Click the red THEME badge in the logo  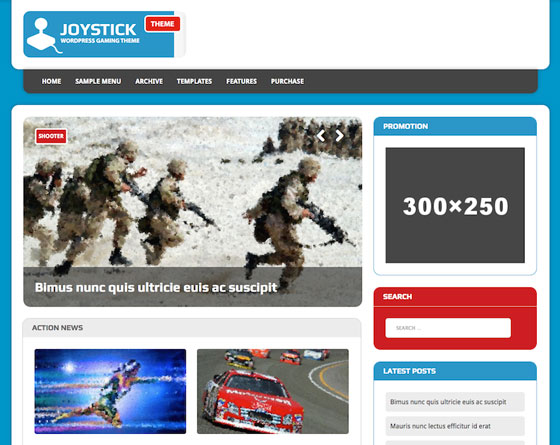tap(162, 24)
